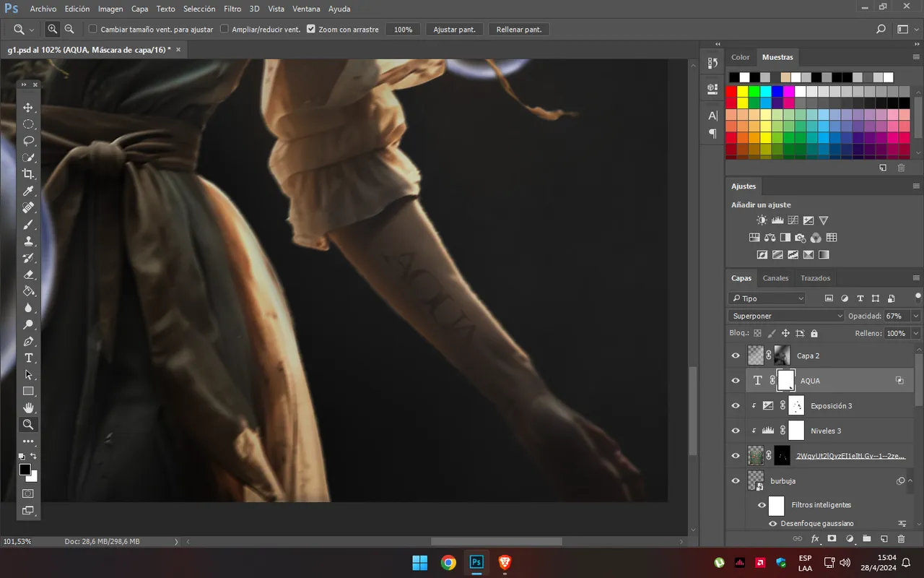
Task: Click the Rellenar pant. button
Action: (x=519, y=30)
